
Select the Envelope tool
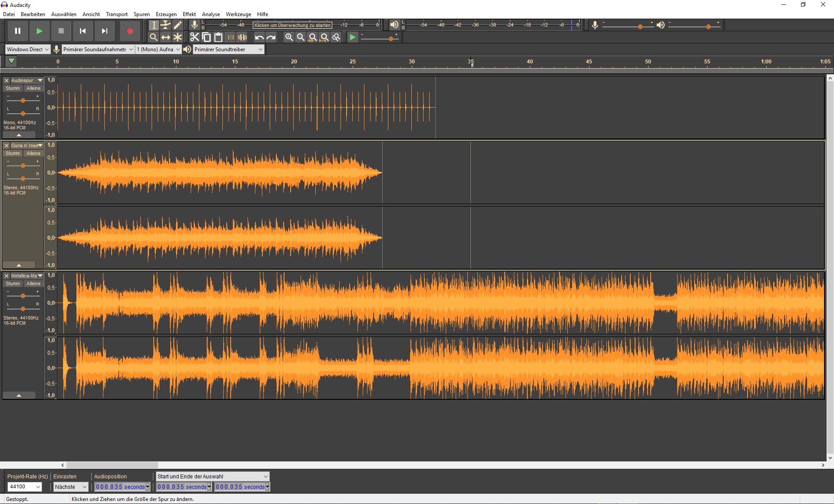165,25
